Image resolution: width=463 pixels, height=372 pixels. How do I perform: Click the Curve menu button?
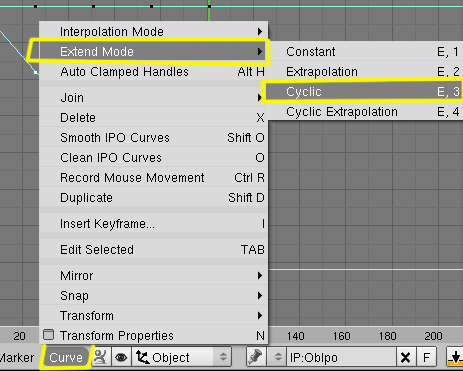click(66, 357)
